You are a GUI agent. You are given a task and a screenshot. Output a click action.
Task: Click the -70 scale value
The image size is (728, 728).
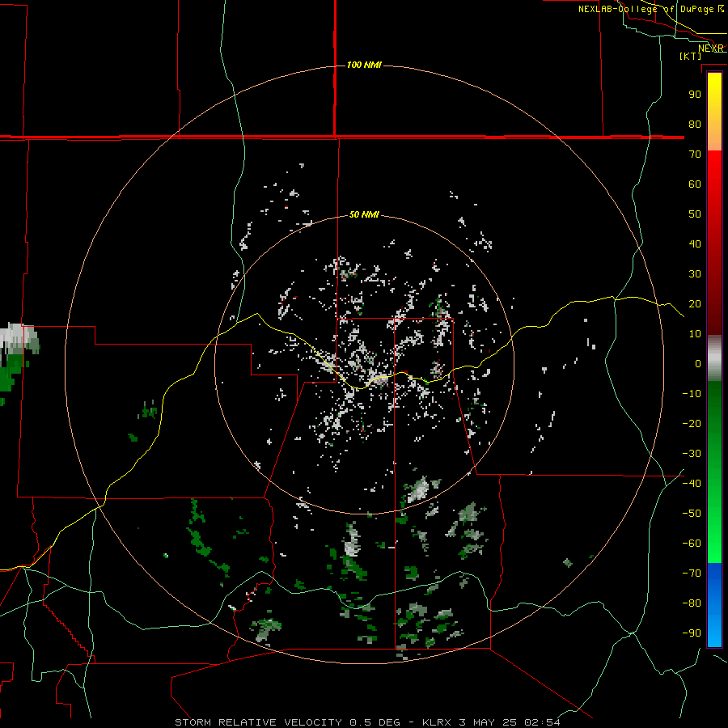pyautogui.click(x=692, y=574)
